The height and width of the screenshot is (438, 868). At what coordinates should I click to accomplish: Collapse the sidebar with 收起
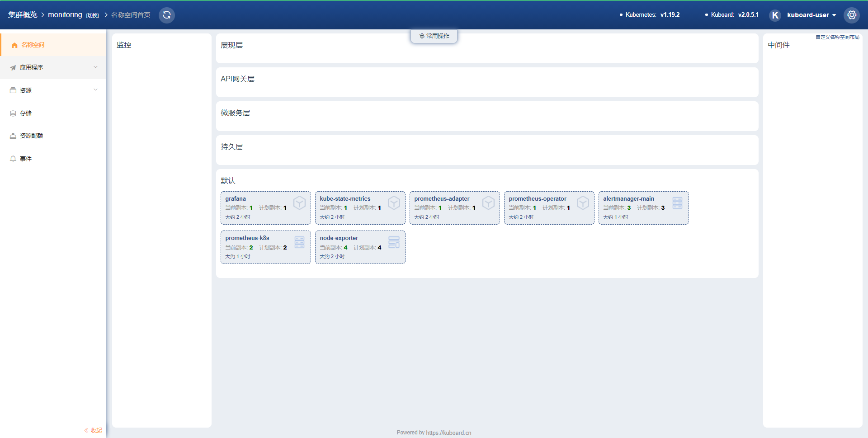click(93, 430)
